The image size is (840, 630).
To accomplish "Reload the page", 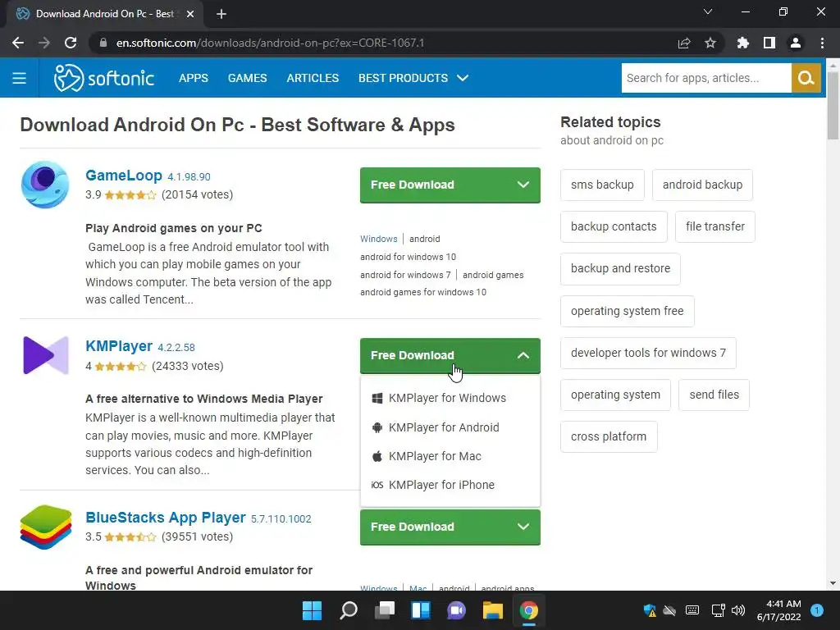I will [x=71, y=43].
